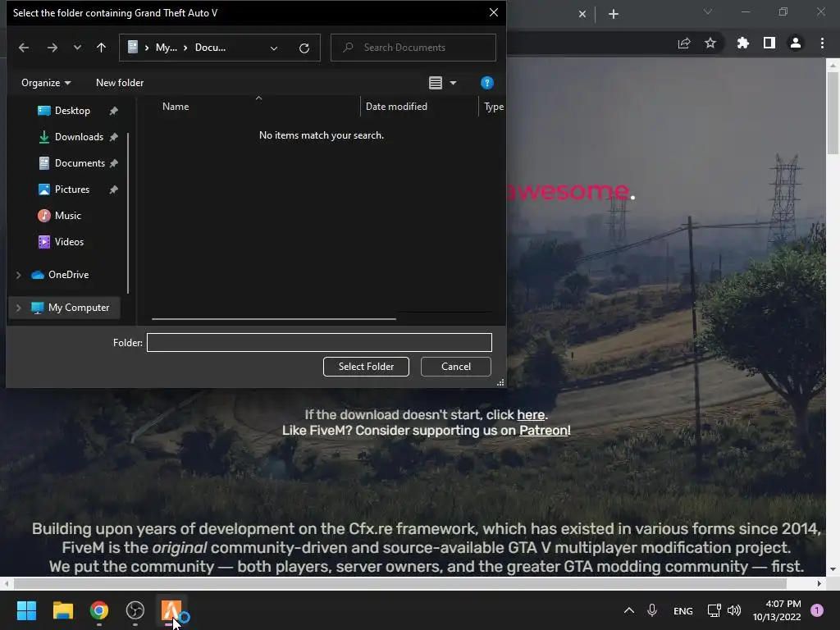Screen dimensions: 840x630
Task: Sort by the Type column header
Action: [493, 107]
